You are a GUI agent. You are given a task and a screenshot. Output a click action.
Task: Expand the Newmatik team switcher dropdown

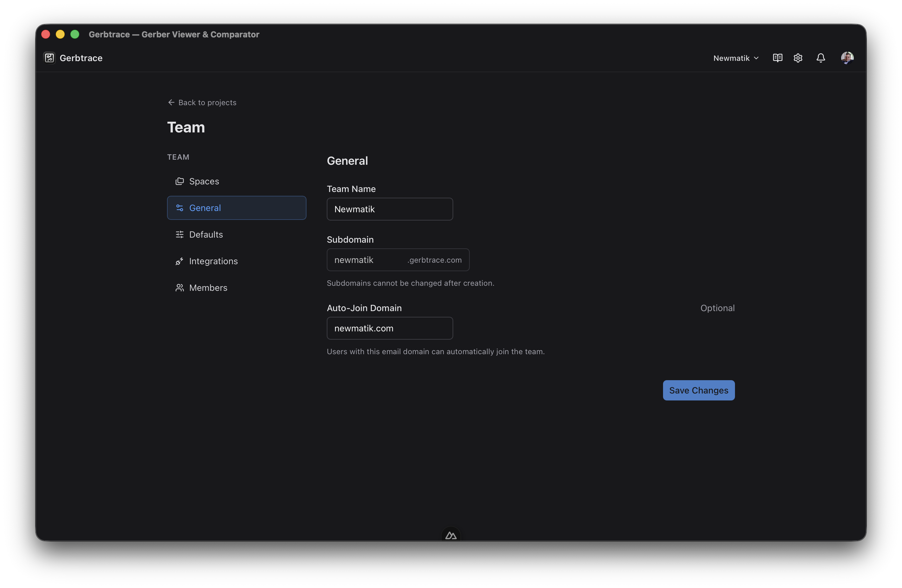tap(736, 58)
